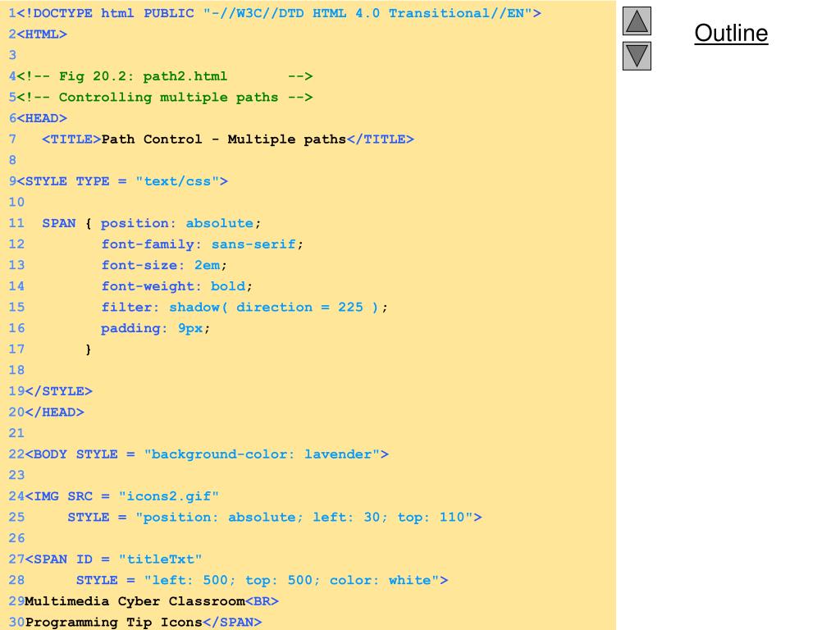Click 'font-weight: bold' line
840x630 pixels.
tap(177, 286)
